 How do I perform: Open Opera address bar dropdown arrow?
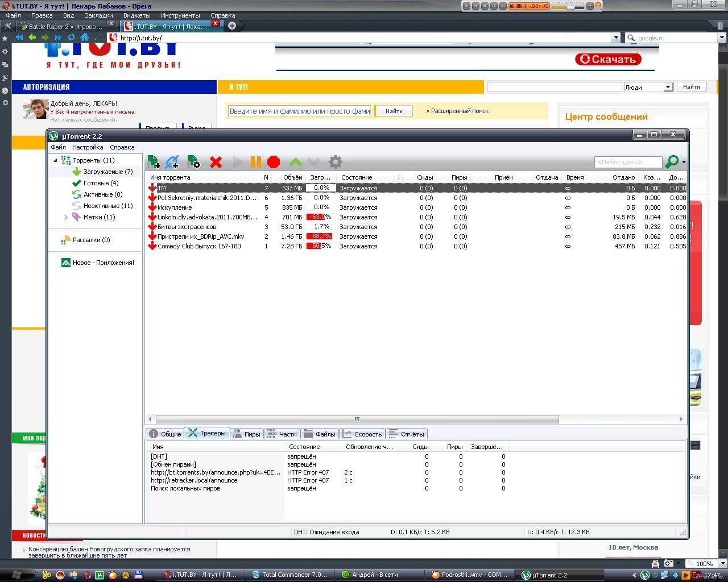tap(616, 38)
